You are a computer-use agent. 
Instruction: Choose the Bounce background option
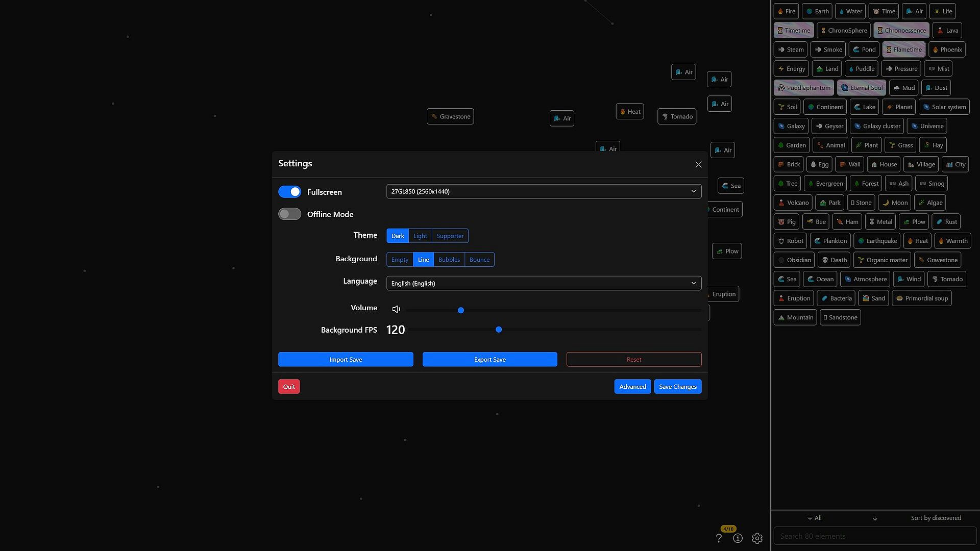click(x=479, y=260)
